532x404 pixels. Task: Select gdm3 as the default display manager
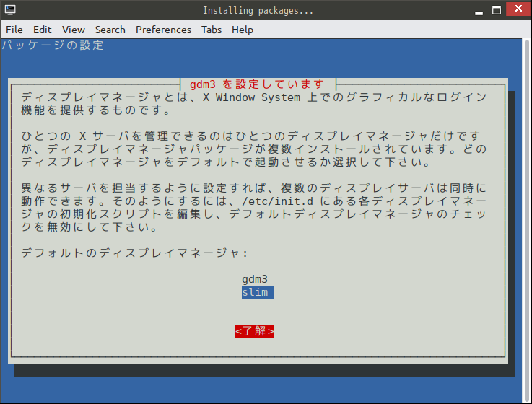click(x=255, y=279)
